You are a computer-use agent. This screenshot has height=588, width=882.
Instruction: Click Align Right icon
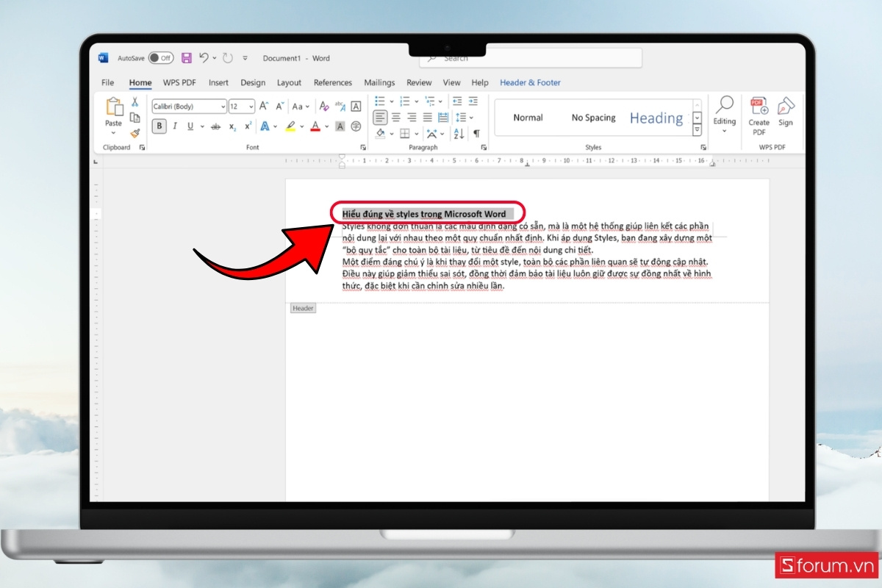(x=412, y=118)
